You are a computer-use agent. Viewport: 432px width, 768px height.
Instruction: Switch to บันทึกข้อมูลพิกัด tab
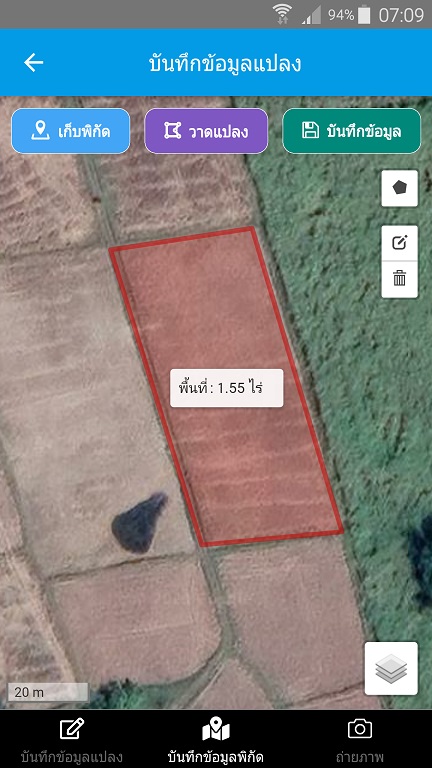[216, 739]
